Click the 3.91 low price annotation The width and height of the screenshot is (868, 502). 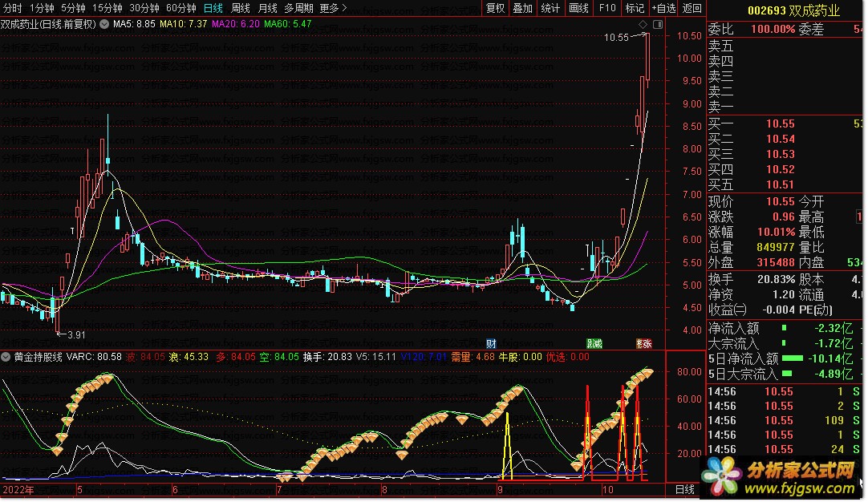point(76,335)
